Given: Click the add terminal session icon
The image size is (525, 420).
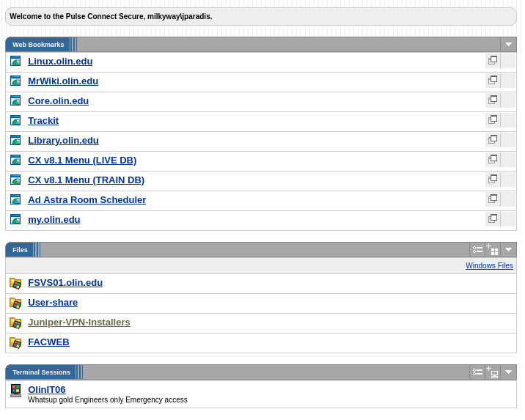Looking at the screenshot, I should pyautogui.click(x=493, y=372).
